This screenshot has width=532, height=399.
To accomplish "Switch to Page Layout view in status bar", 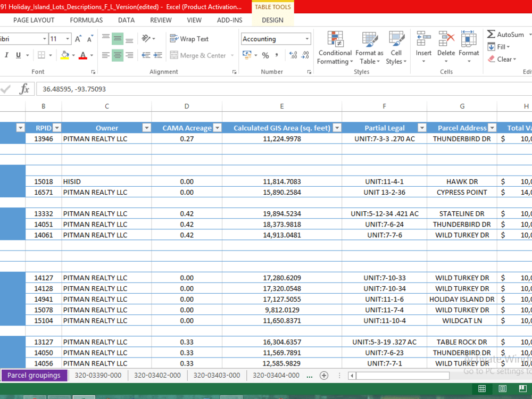I will click(x=503, y=389).
